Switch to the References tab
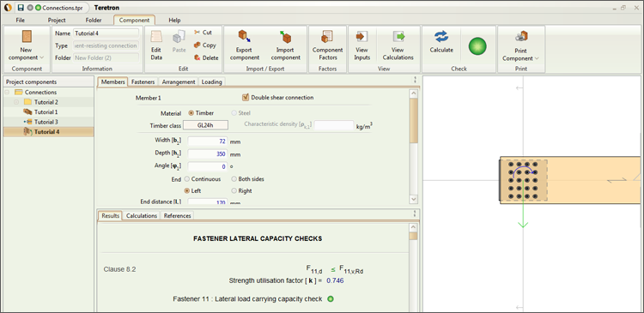The image size is (644, 313). pos(178,215)
